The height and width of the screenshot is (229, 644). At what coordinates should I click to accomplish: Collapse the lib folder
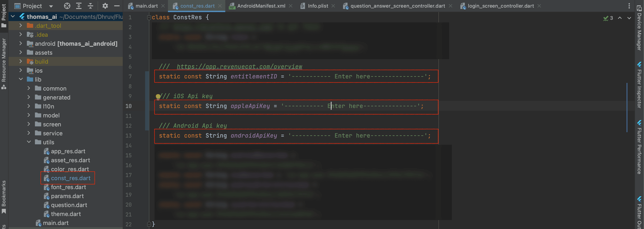21,79
